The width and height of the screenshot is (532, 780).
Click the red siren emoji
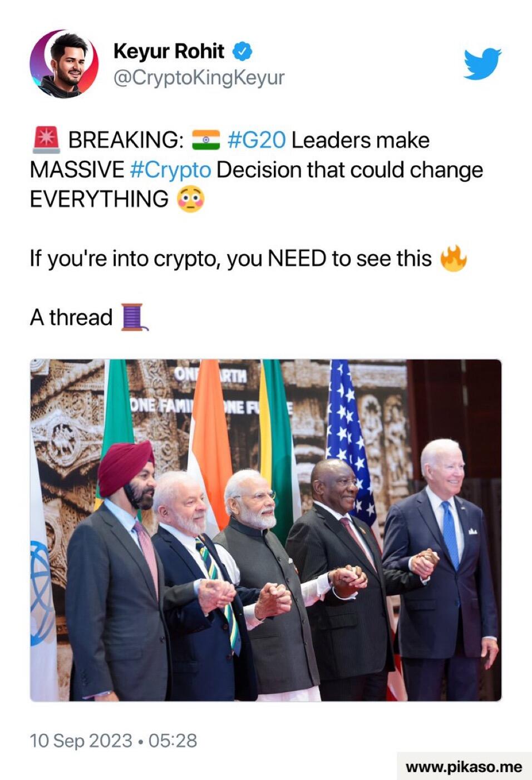46,140
